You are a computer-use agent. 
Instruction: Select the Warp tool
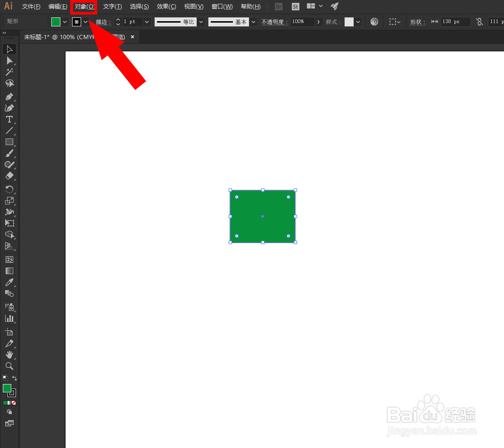[9, 212]
